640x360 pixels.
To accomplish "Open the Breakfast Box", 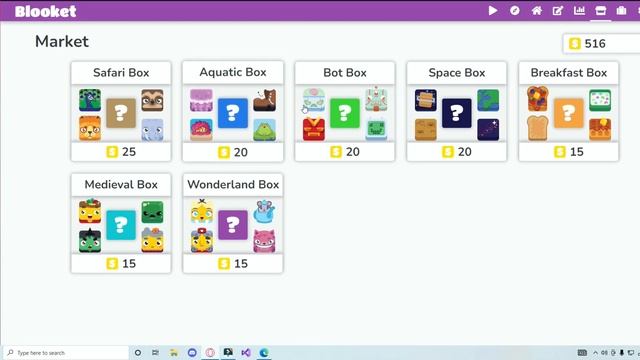I will pos(569,111).
